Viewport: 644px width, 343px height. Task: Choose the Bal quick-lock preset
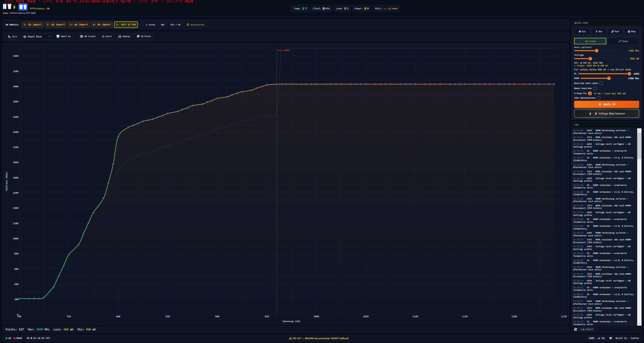click(x=599, y=32)
